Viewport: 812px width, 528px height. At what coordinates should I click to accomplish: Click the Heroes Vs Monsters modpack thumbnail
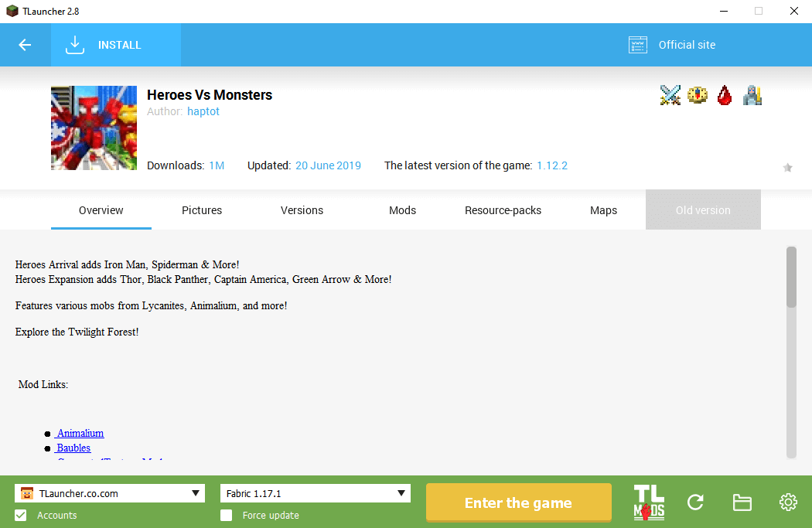coord(94,128)
